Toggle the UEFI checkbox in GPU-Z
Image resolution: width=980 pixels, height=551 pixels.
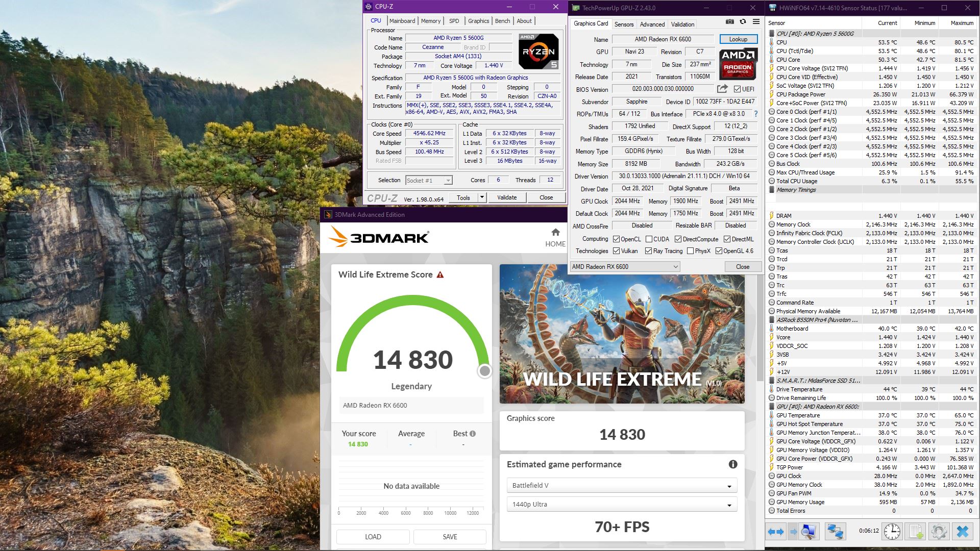coord(737,89)
